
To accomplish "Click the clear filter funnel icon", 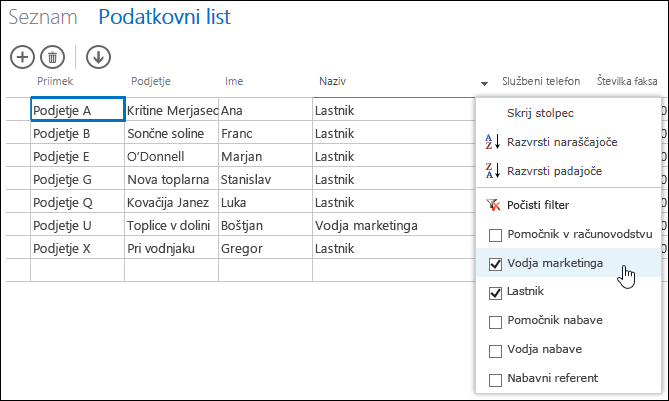I will click(x=493, y=205).
